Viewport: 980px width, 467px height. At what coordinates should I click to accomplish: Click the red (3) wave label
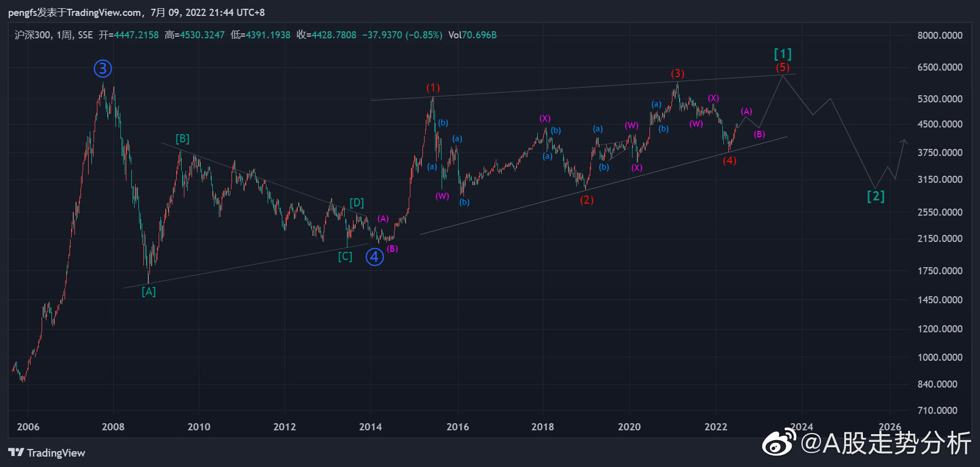tap(678, 73)
